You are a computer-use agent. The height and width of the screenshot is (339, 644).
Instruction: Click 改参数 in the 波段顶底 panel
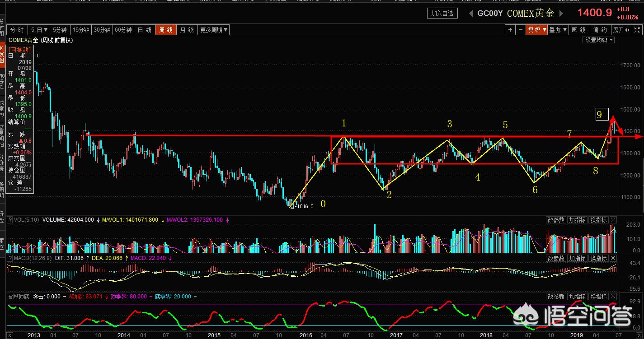point(556,297)
